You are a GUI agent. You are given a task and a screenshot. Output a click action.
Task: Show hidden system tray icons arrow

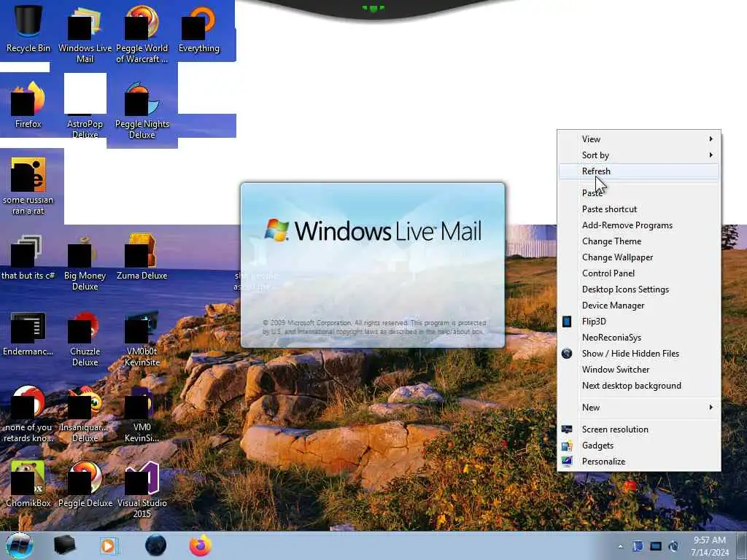[x=620, y=546]
